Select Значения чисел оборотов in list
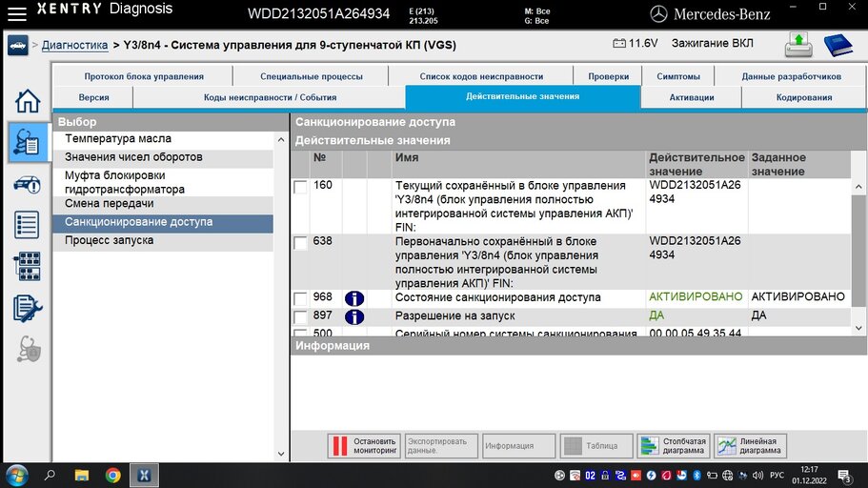 (x=163, y=157)
